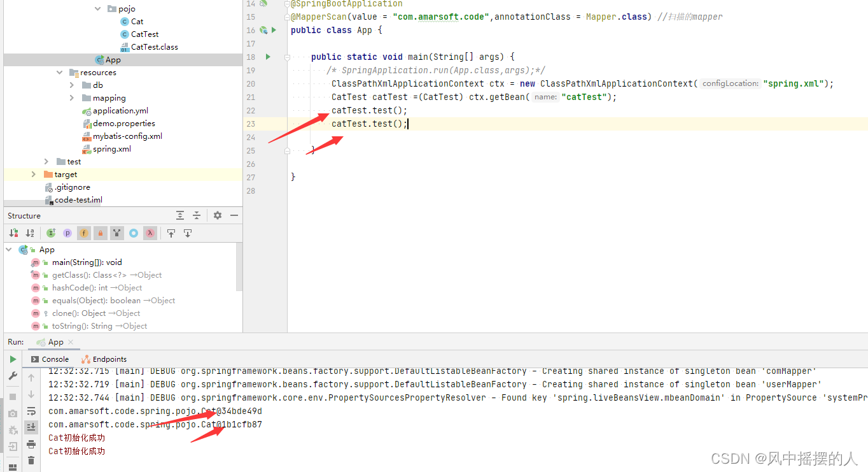This screenshot has height=472, width=868.
Task: Switch to the Console tab
Action: point(50,359)
